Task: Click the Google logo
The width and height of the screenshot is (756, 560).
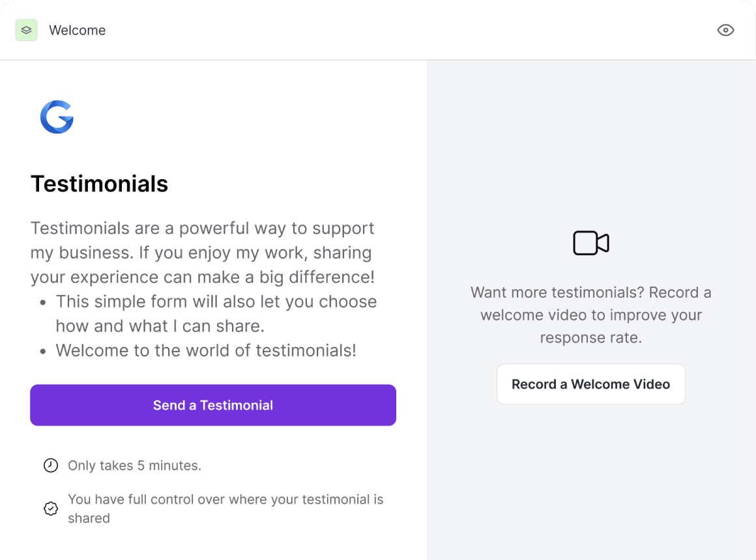Action: click(x=56, y=117)
